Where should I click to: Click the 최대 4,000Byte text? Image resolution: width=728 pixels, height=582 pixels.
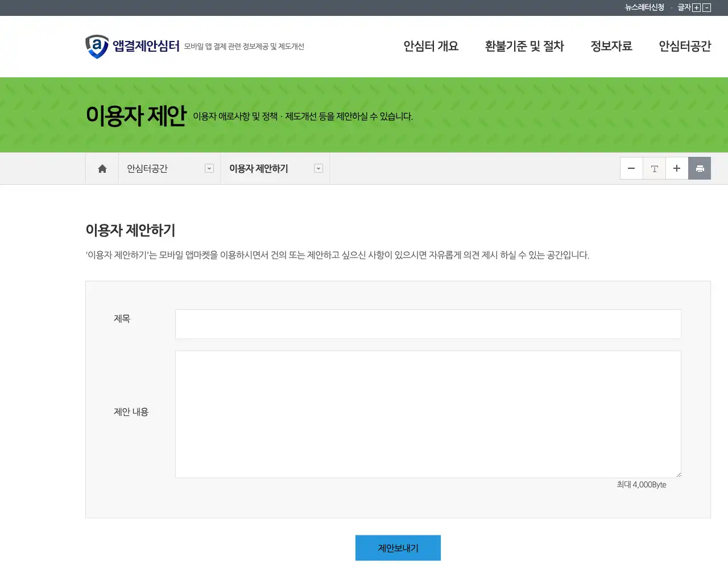click(x=642, y=485)
